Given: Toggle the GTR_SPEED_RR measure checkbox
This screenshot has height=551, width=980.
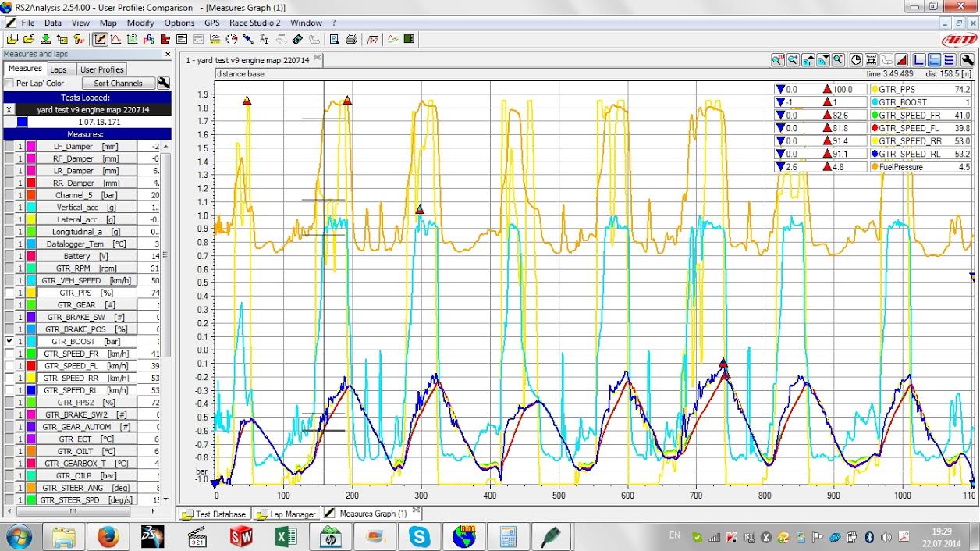Looking at the screenshot, I should (x=9, y=378).
